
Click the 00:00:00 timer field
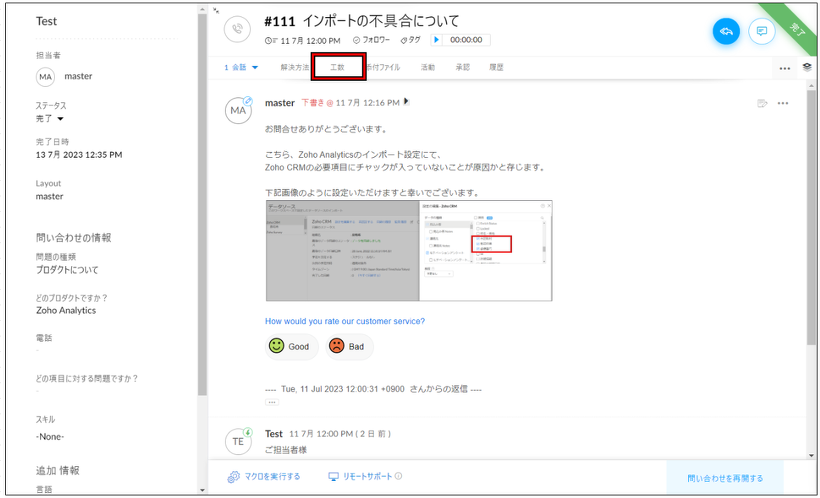point(466,40)
